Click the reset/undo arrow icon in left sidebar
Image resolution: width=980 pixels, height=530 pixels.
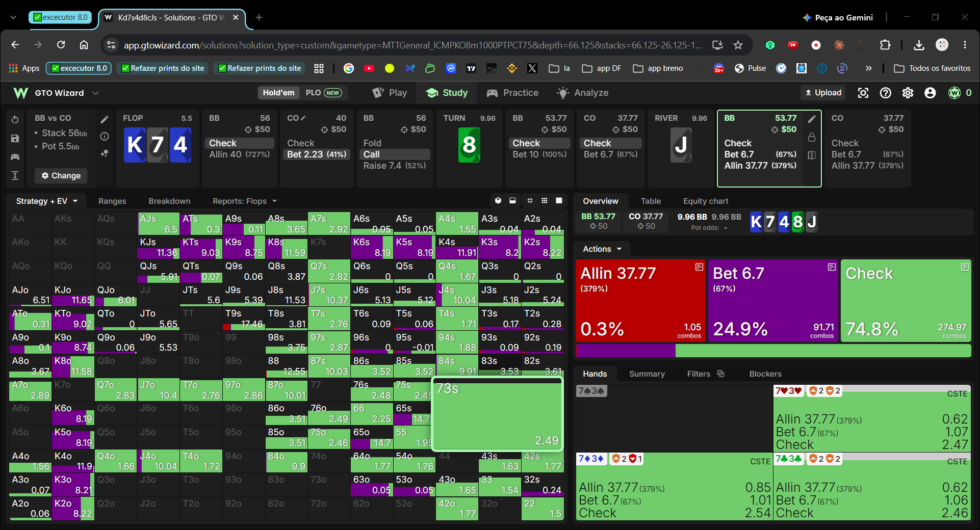(x=15, y=120)
